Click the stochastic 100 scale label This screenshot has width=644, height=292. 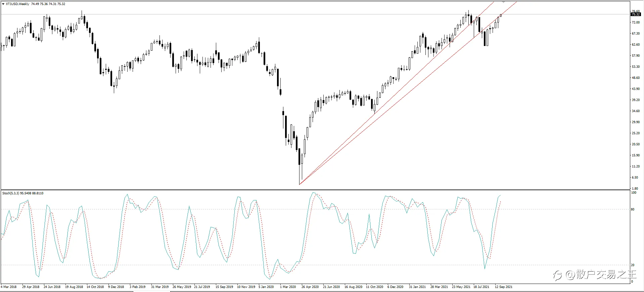pos(634,193)
